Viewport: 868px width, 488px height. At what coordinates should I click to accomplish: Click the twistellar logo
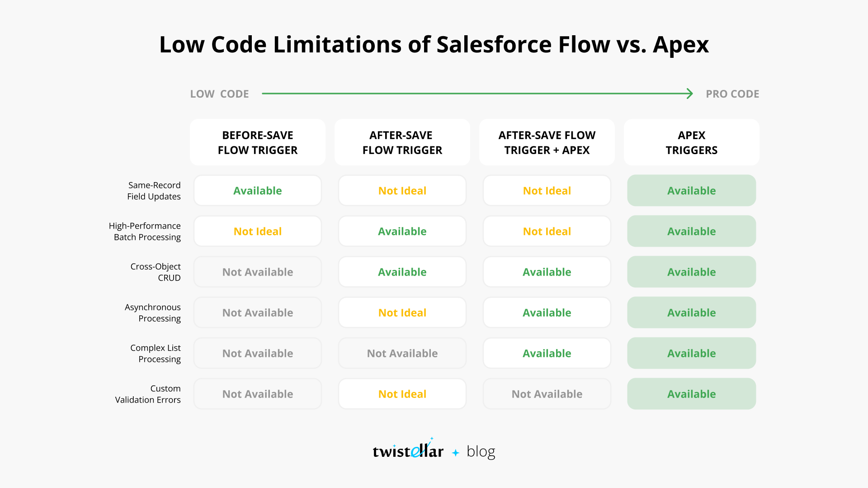coord(408,448)
